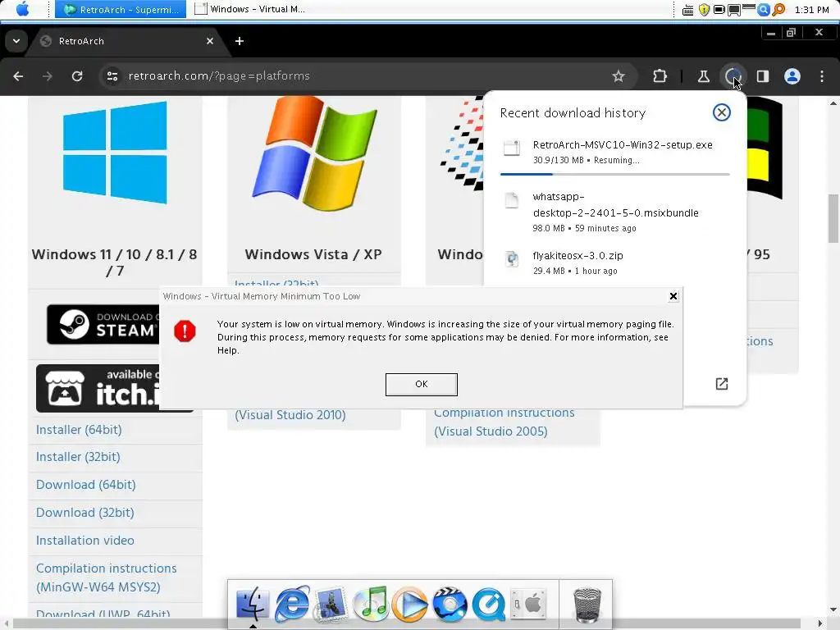Click the battery tray icon
840x630 pixels.
pos(719,10)
